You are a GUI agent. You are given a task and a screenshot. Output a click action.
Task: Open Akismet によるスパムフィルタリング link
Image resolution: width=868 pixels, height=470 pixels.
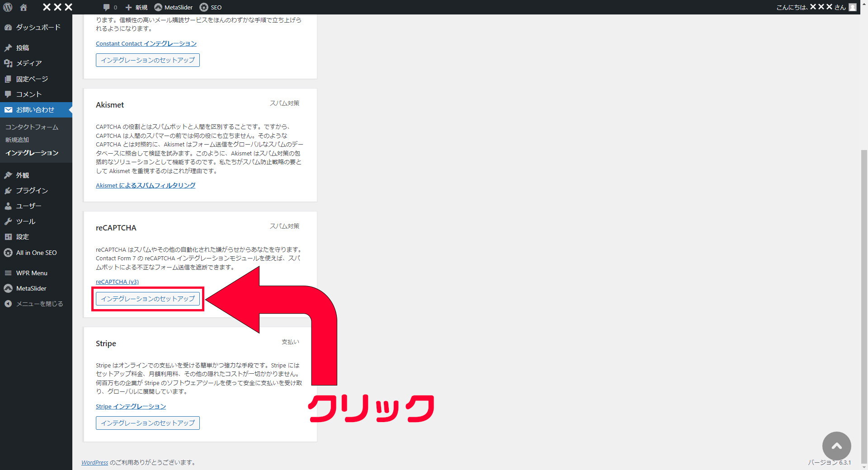pos(146,185)
